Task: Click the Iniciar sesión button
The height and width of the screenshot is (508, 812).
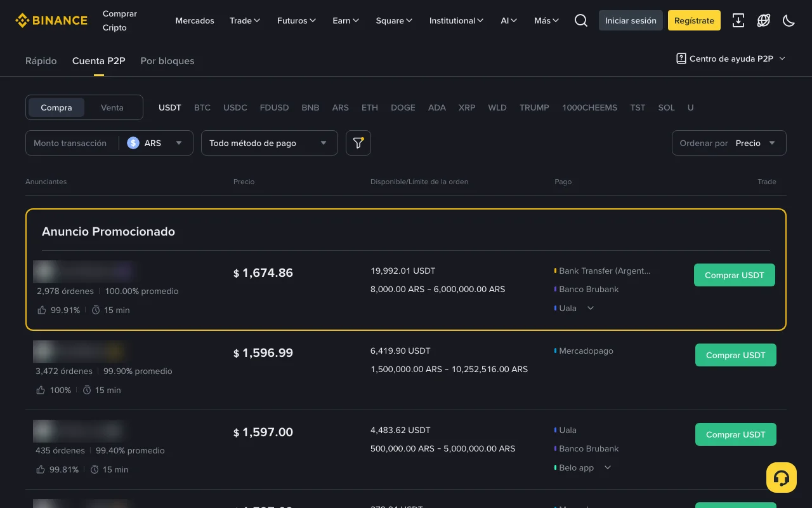Action: (x=631, y=20)
